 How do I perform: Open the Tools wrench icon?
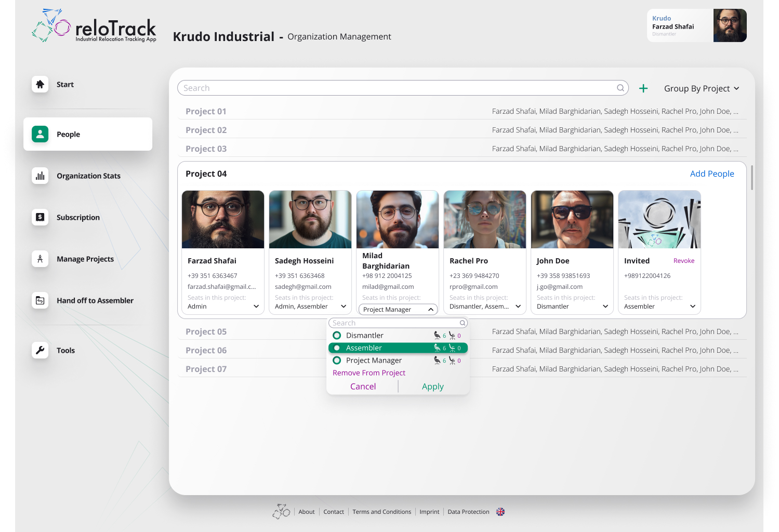coord(40,350)
